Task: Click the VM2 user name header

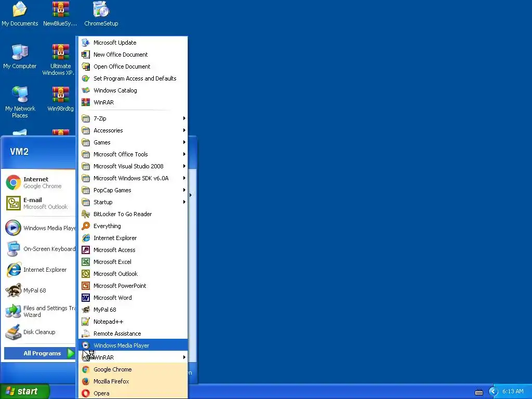Action: 19,152
